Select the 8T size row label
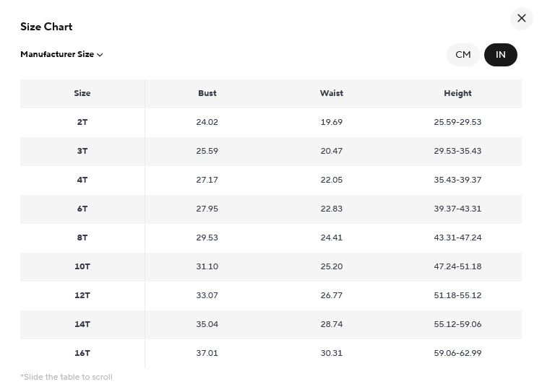 point(82,238)
